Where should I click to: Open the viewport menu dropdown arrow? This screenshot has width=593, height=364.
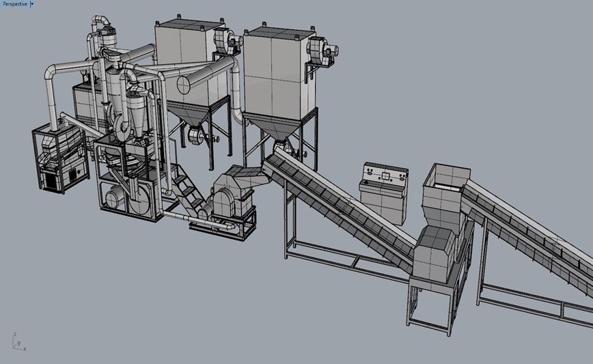tap(31, 3)
